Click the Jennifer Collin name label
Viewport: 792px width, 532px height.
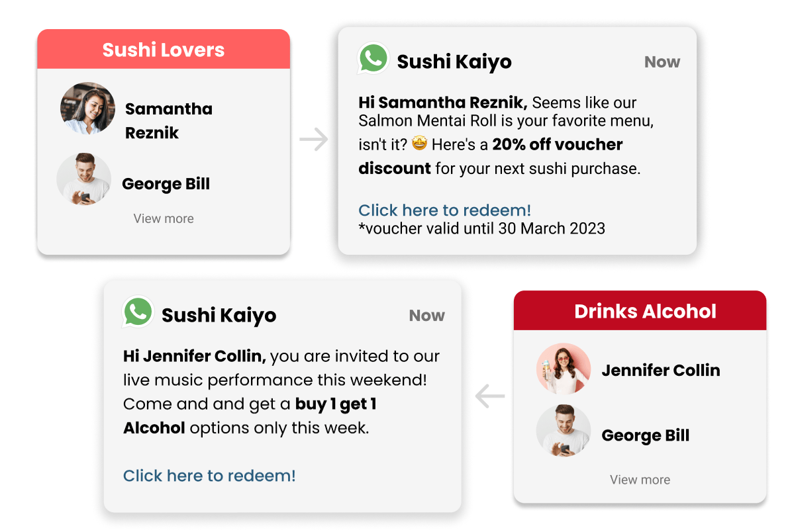click(660, 371)
